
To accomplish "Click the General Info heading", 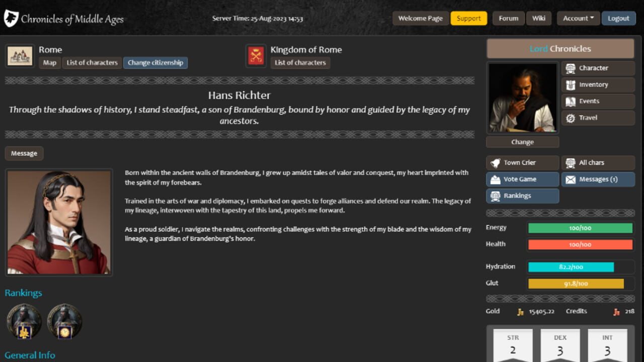I will coord(30,355).
